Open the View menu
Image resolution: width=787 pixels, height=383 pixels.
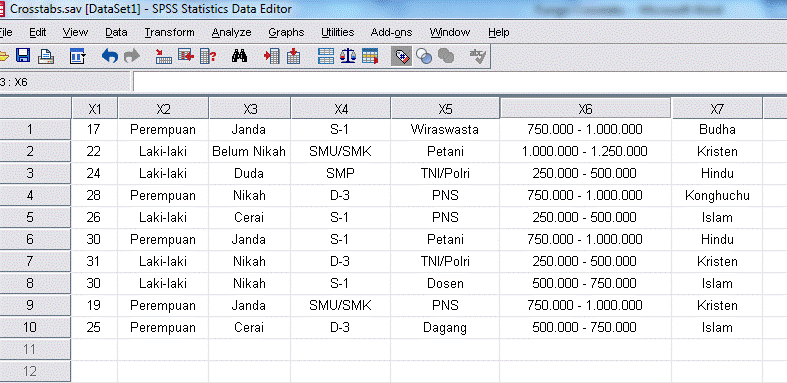(75, 33)
